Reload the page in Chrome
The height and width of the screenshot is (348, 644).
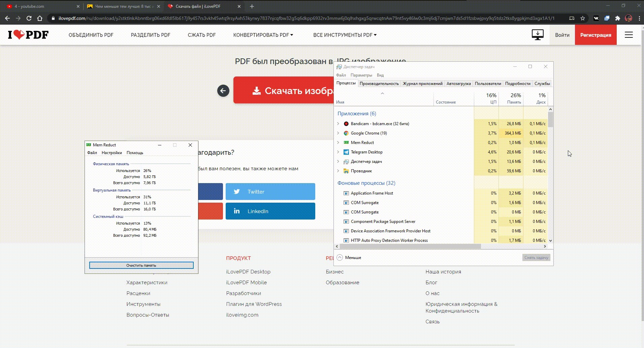click(29, 18)
